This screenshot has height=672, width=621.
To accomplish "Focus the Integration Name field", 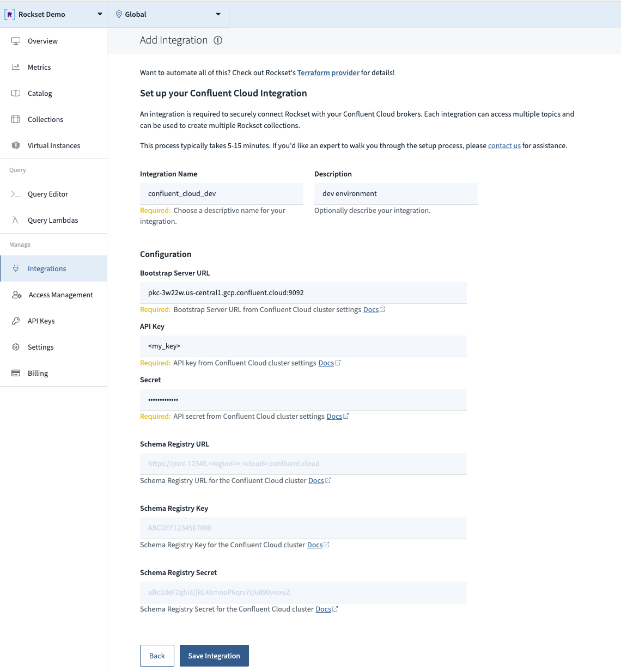I will pos(222,194).
